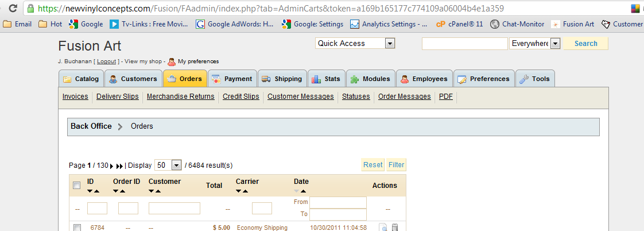Sort Customer column ascending
This screenshot has height=231, width=644.
click(158, 191)
